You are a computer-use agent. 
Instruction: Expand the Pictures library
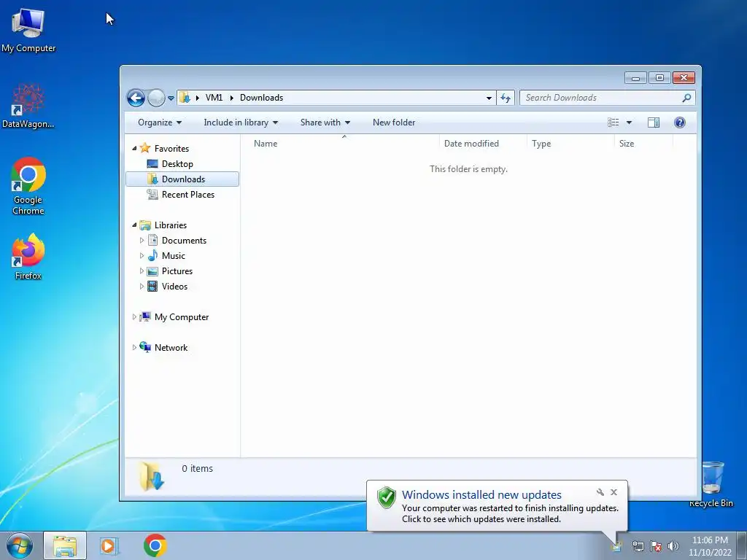(142, 271)
